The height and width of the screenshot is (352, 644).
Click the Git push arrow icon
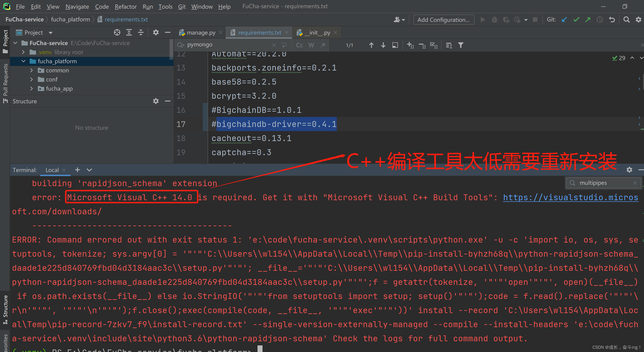click(x=588, y=20)
